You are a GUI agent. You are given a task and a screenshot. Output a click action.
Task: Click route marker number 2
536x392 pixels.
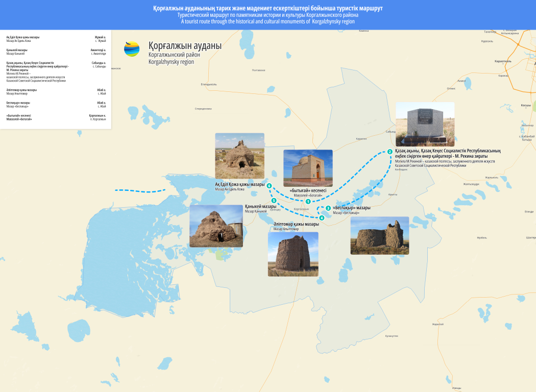coord(389,152)
